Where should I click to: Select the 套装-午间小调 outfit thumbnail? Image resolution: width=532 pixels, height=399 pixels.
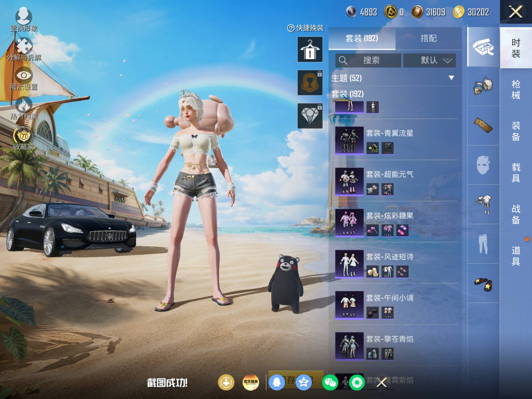point(349,305)
